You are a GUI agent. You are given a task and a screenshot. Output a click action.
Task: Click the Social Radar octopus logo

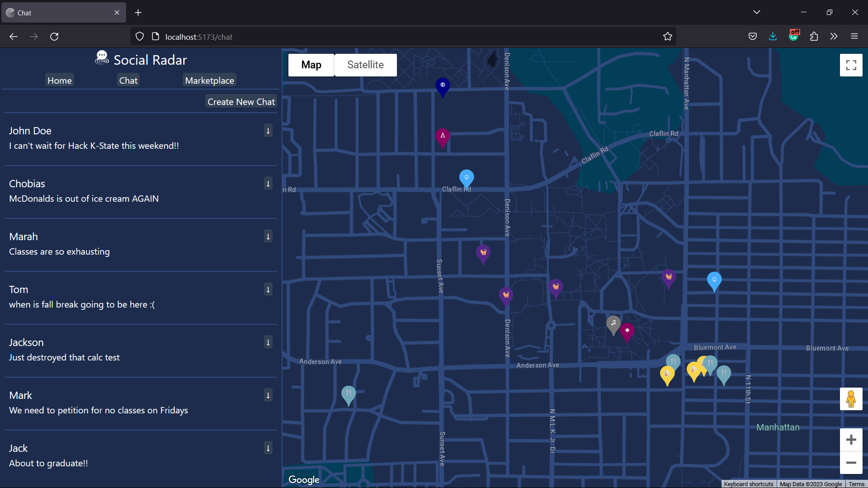(101, 57)
